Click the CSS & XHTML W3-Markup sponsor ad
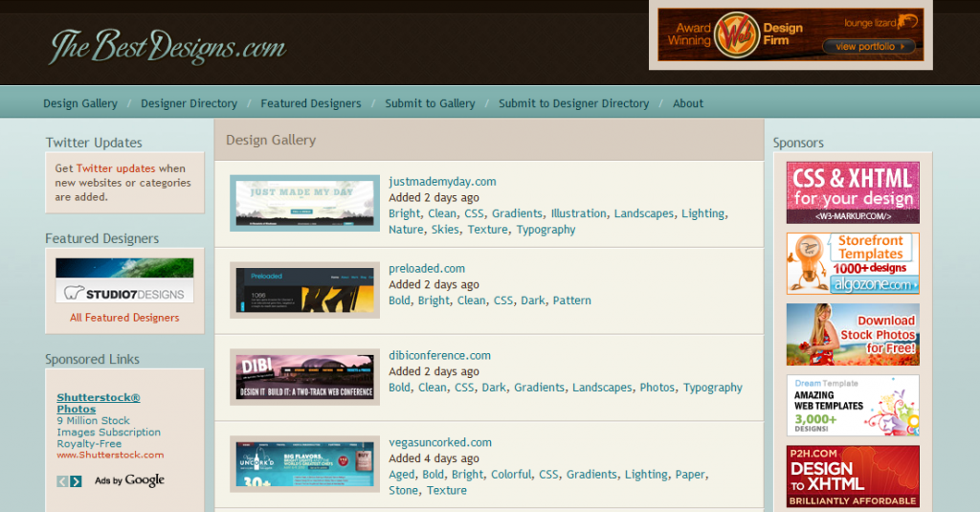 click(x=853, y=192)
